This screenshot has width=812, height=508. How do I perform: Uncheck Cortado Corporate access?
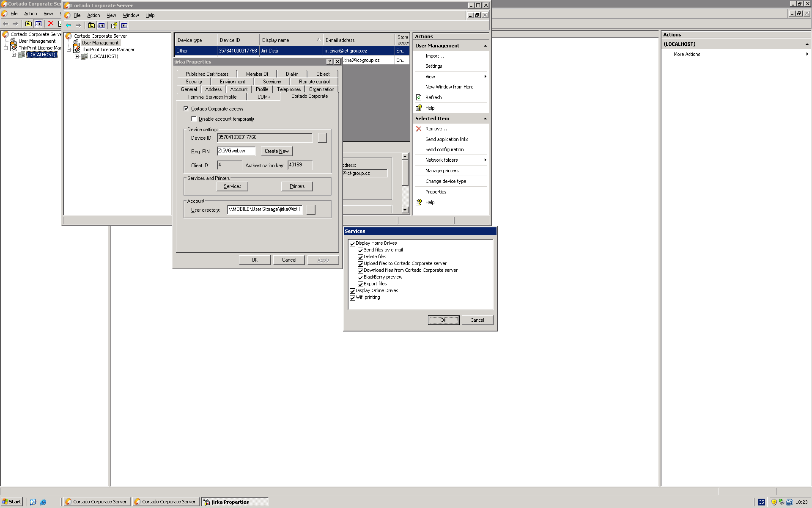click(x=186, y=109)
